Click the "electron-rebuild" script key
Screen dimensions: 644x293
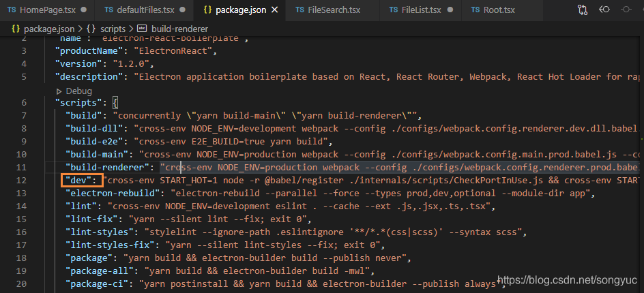click(115, 194)
